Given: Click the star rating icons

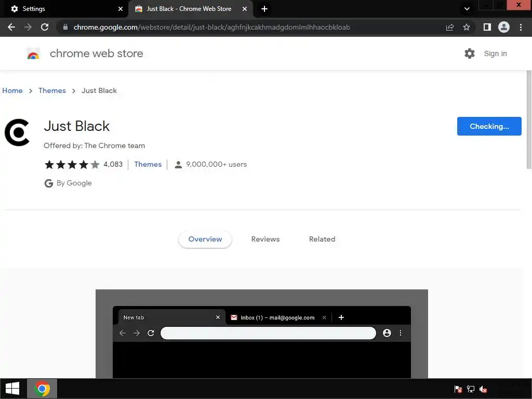Looking at the screenshot, I should coord(72,165).
